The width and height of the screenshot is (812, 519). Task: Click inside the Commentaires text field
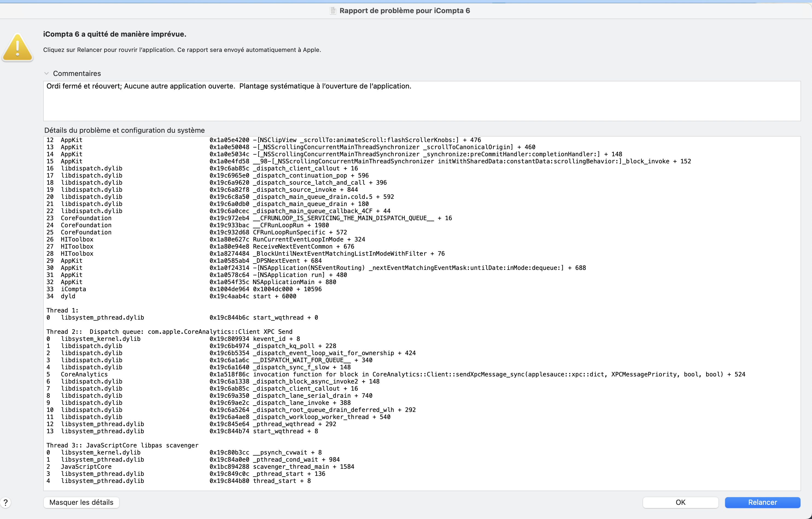pos(422,101)
